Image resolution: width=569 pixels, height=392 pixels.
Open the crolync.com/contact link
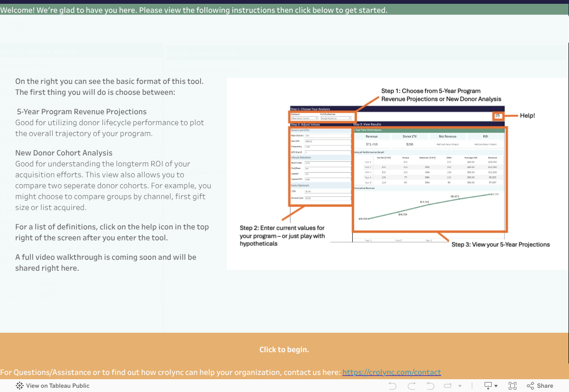tap(392, 373)
